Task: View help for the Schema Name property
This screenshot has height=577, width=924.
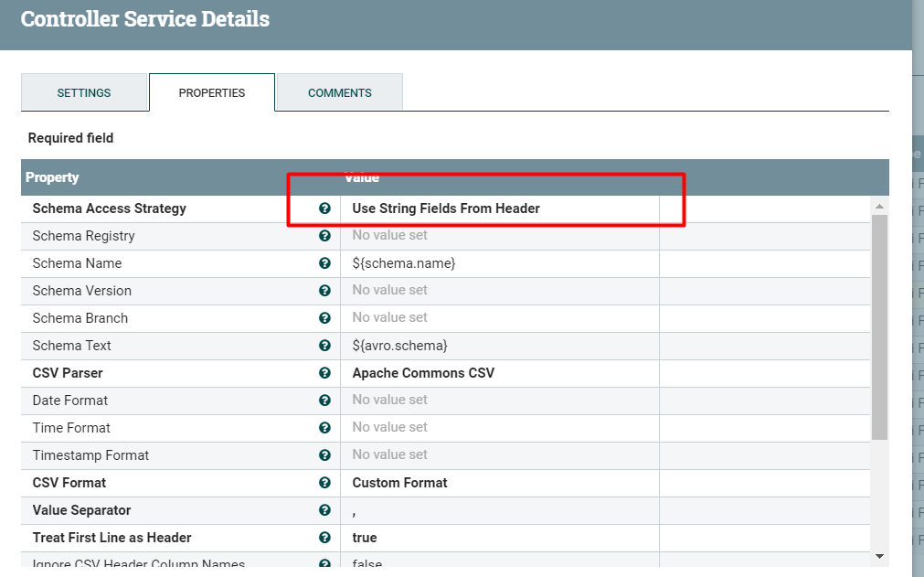Action: [x=324, y=263]
